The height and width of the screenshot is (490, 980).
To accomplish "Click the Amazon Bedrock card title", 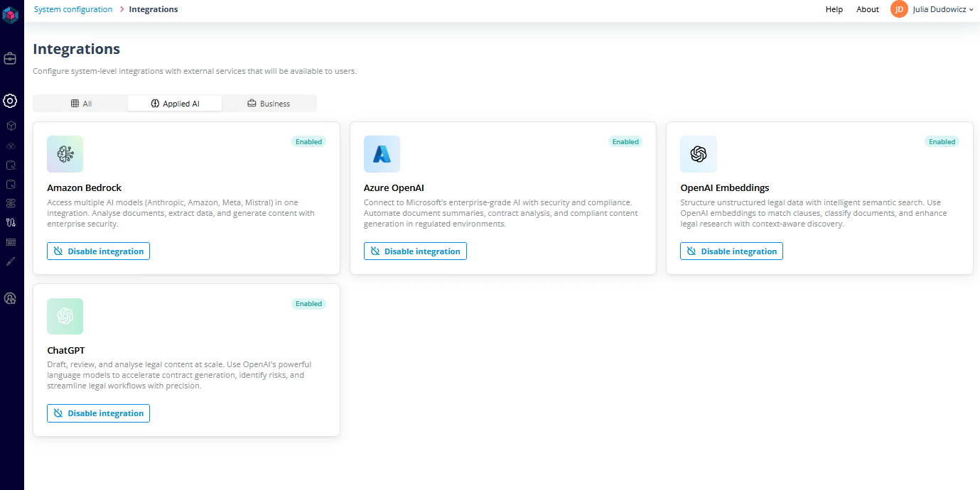I will pos(84,188).
